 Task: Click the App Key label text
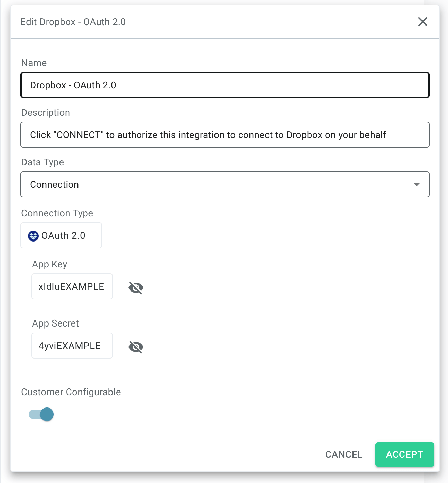pyautogui.click(x=49, y=264)
